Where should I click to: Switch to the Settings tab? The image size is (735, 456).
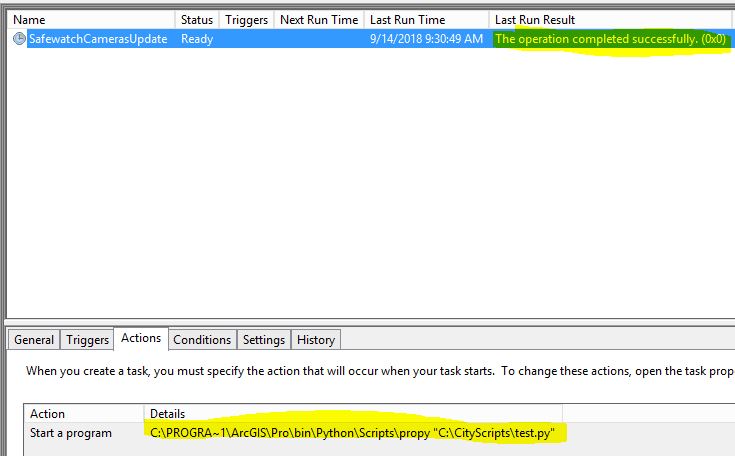point(264,340)
